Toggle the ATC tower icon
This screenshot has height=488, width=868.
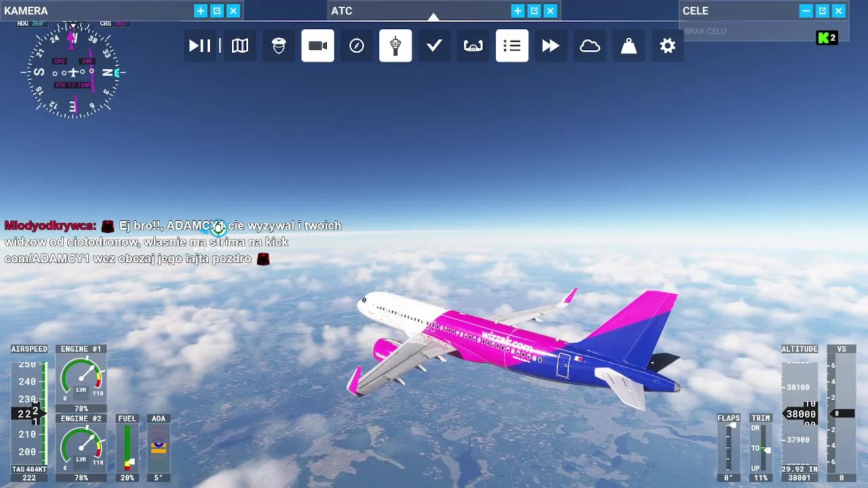[x=395, y=45]
